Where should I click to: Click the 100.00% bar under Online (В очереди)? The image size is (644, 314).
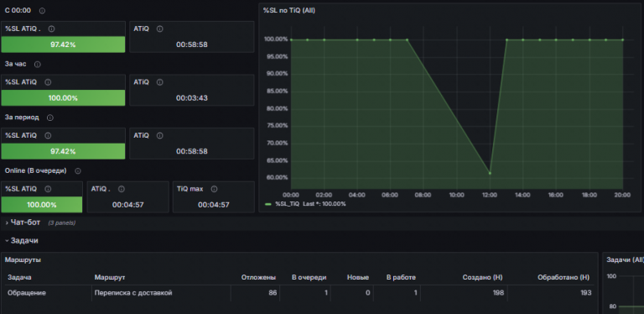pyautogui.click(x=42, y=205)
